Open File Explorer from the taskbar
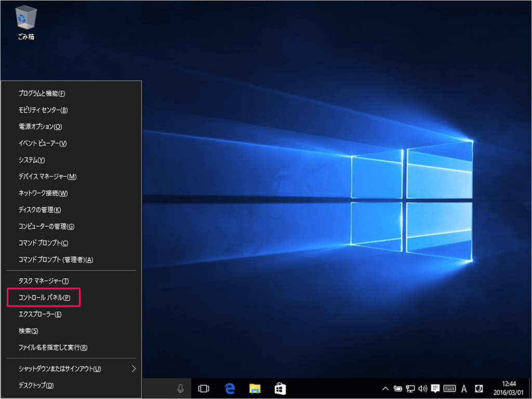The width and height of the screenshot is (532, 399). (x=255, y=389)
